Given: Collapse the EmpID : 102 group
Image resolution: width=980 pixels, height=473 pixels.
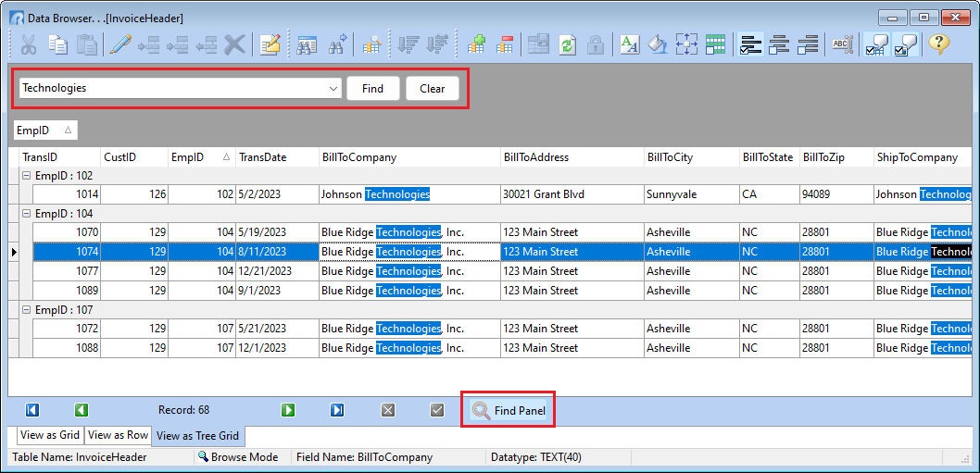Looking at the screenshot, I should tap(26, 176).
